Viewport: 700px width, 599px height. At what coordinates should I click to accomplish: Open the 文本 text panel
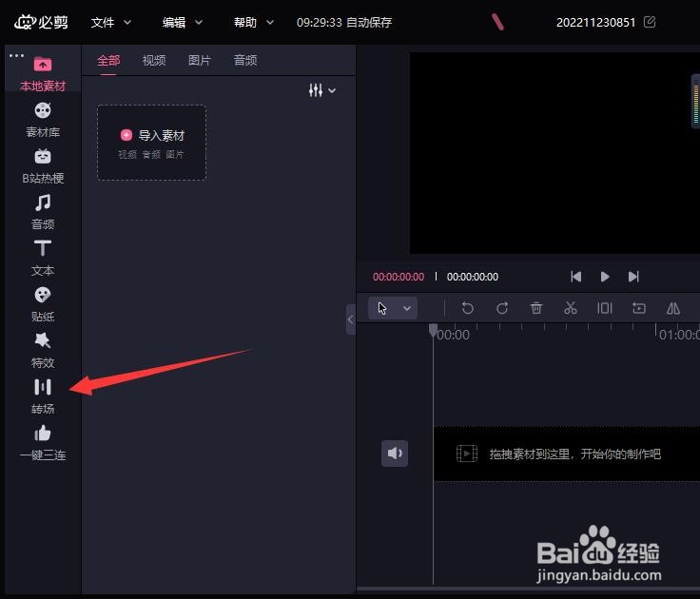tap(43, 259)
